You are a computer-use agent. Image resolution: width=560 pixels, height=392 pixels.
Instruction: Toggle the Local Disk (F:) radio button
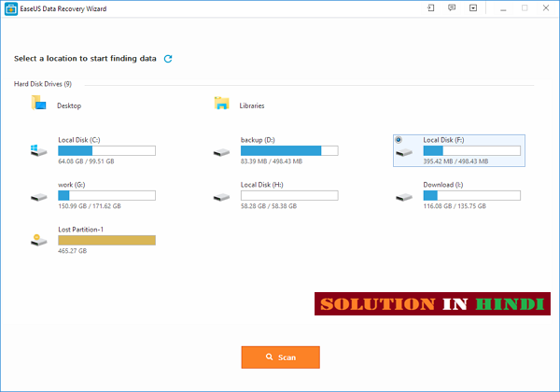tap(399, 140)
